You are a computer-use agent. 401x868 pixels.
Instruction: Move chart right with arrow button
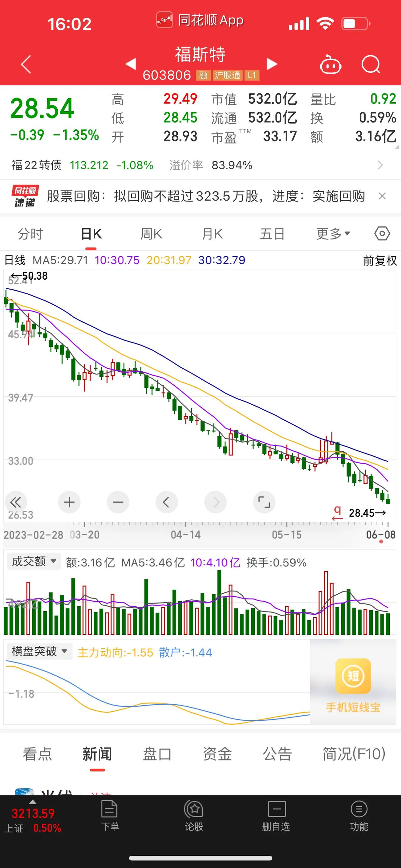click(215, 502)
